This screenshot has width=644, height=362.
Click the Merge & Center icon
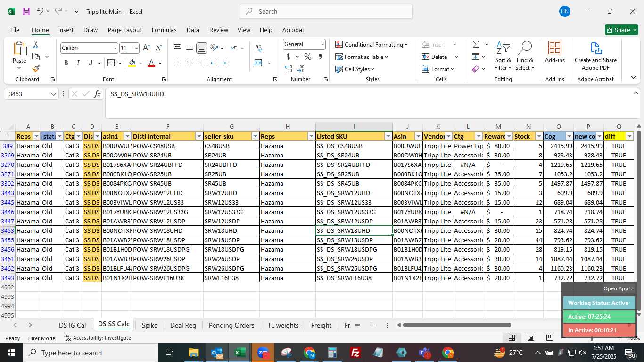(x=258, y=63)
